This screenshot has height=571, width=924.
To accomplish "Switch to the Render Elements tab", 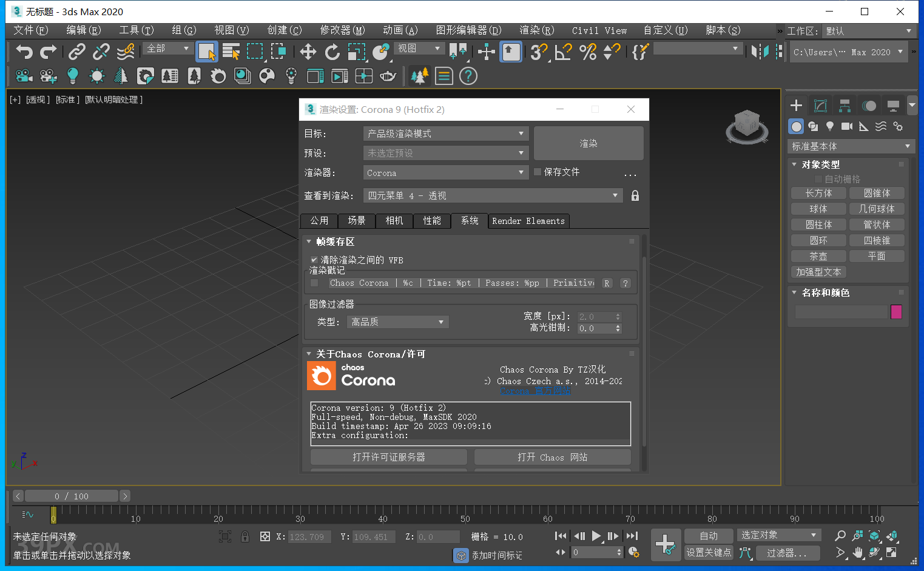I will coord(528,221).
